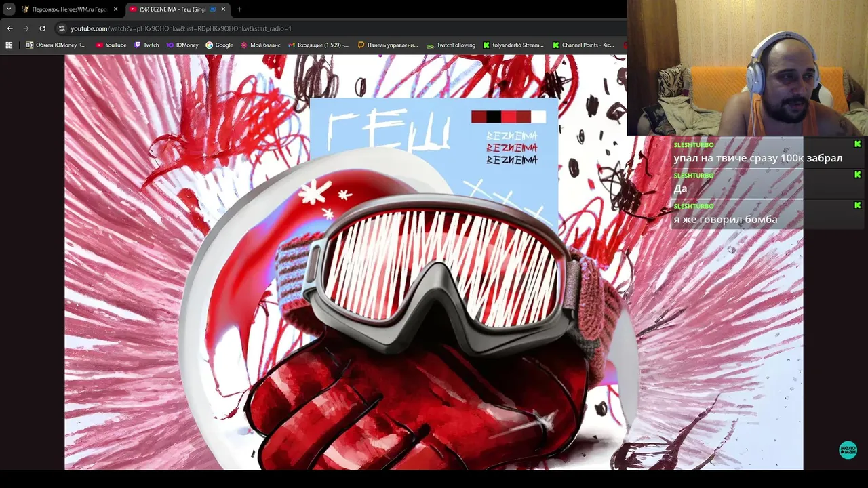Click the webcam overlay feed

747,68
